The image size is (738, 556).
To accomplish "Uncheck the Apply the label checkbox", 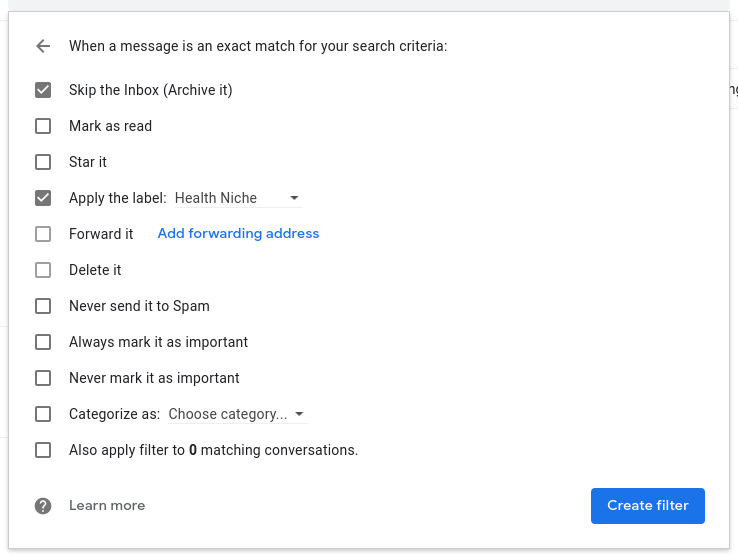I will pyautogui.click(x=43, y=198).
